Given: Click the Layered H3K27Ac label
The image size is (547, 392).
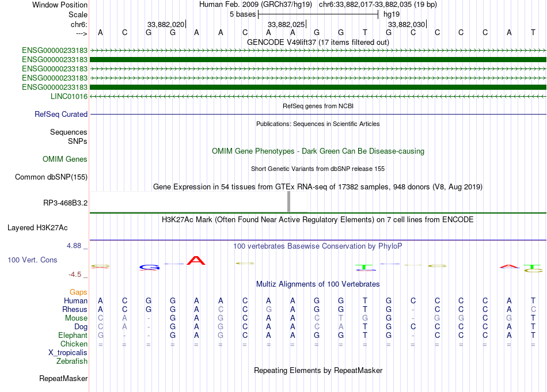Looking at the screenshot, I should (x=37, y=228).
